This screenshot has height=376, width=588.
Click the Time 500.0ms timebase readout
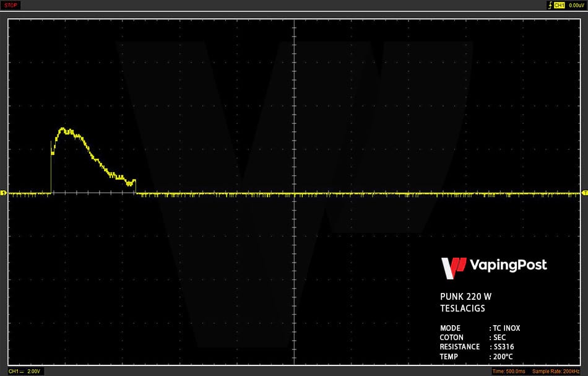[x=509, y=372]
